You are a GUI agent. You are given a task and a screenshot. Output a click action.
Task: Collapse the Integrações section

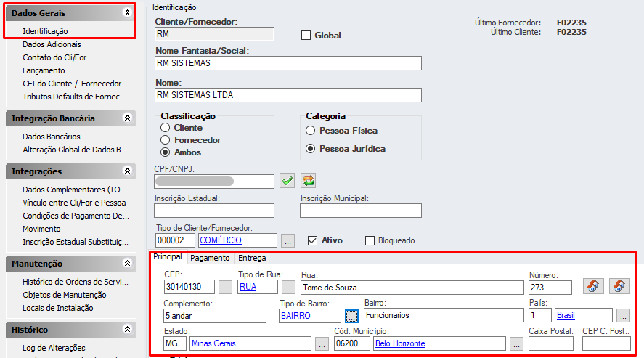point(127,171)
